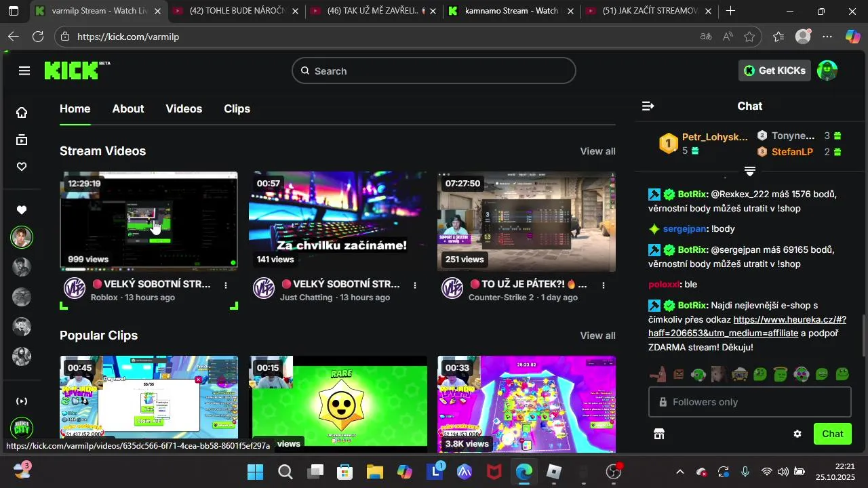
Task: Open the green-ringed live channel avatar in sidebar
Action: click(22, 237)
